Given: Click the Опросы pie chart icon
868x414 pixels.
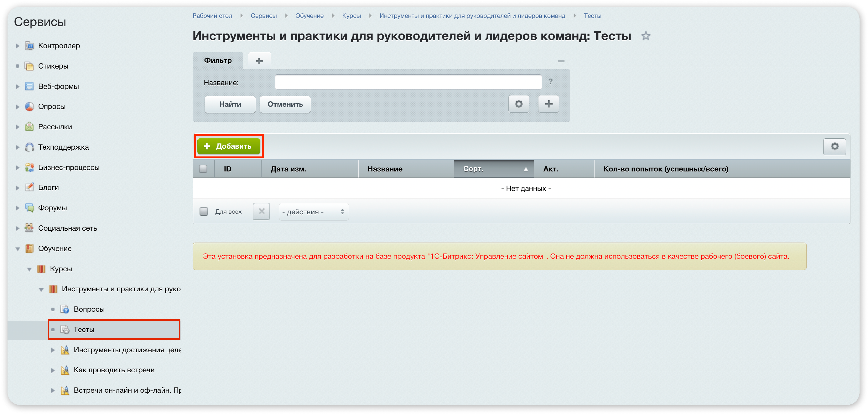Looking at the screenshot, I should coord(29,106).
